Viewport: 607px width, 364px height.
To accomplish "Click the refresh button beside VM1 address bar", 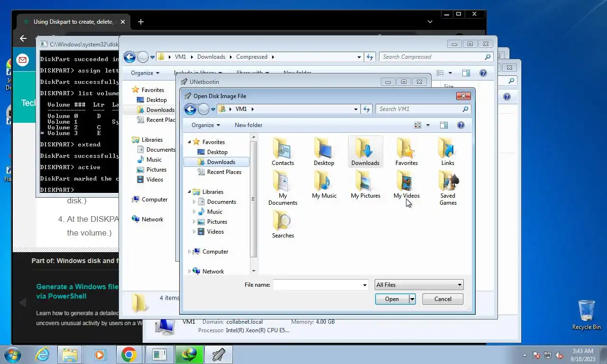I will [x=367, y=109].
